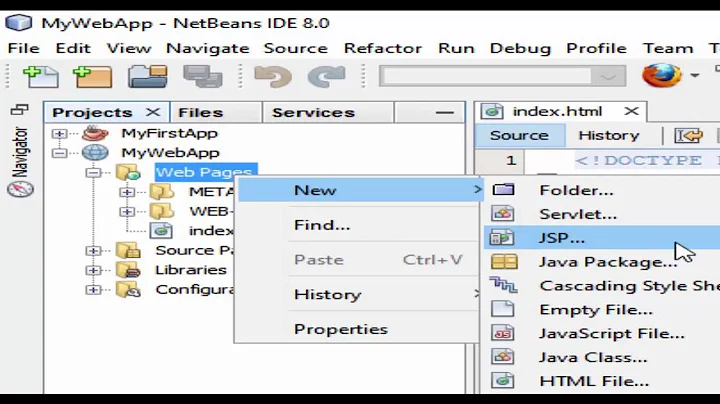Viewport: 720px width, 404px height.
Task: Open the View menu
Action: (129, 48)
